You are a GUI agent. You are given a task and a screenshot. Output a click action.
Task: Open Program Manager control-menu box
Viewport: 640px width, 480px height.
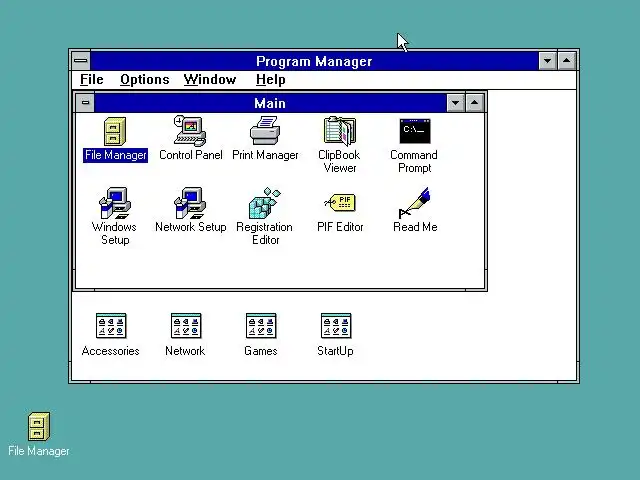81,61
